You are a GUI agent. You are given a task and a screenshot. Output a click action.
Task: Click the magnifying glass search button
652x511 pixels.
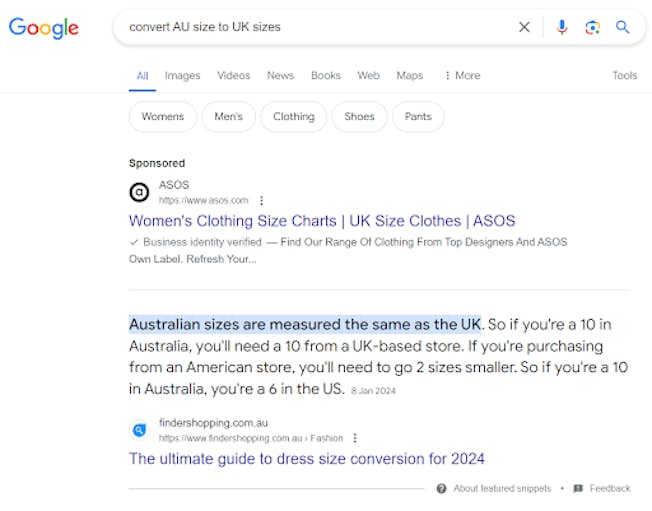[x=622, y=27]
